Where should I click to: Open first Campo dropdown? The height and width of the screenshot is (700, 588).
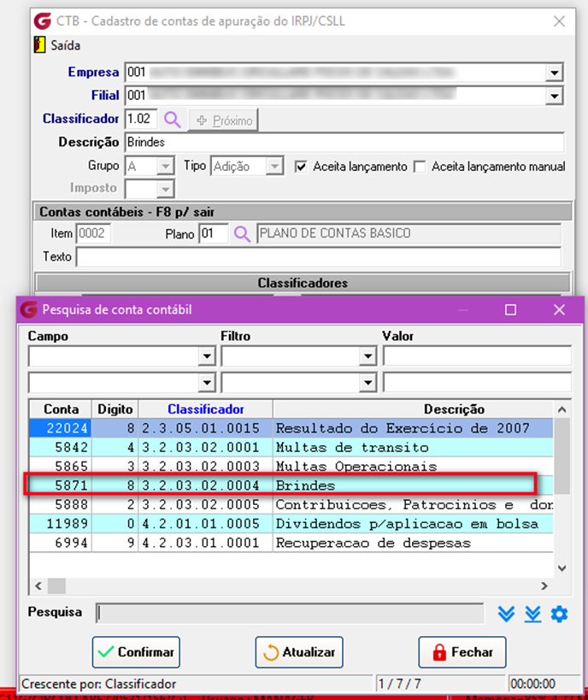click(207, 356)
